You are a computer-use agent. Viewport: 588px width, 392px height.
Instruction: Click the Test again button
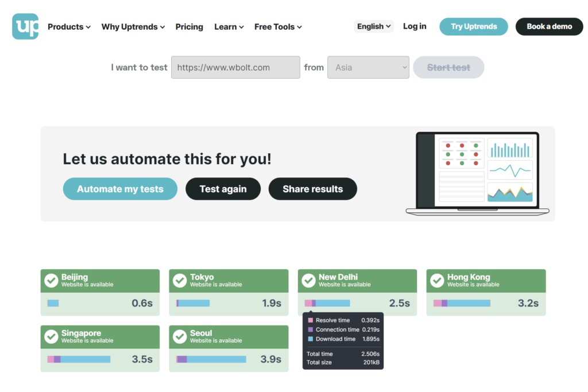[223, 189]
